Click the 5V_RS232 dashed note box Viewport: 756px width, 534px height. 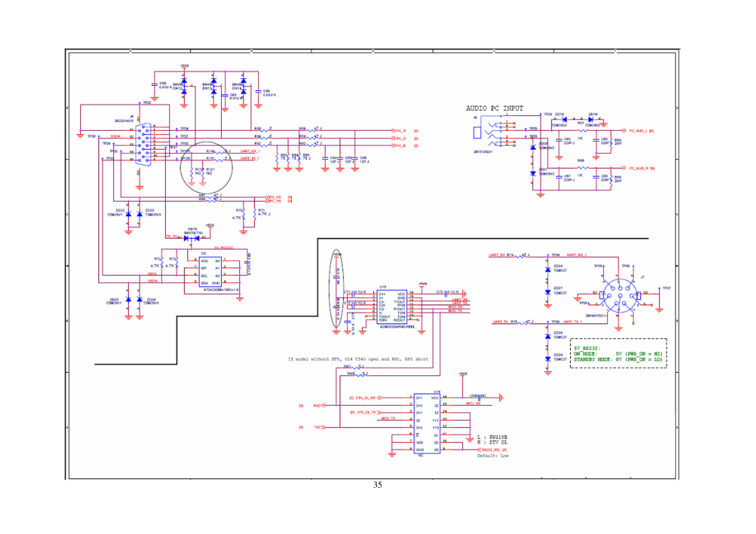(618, 354)
